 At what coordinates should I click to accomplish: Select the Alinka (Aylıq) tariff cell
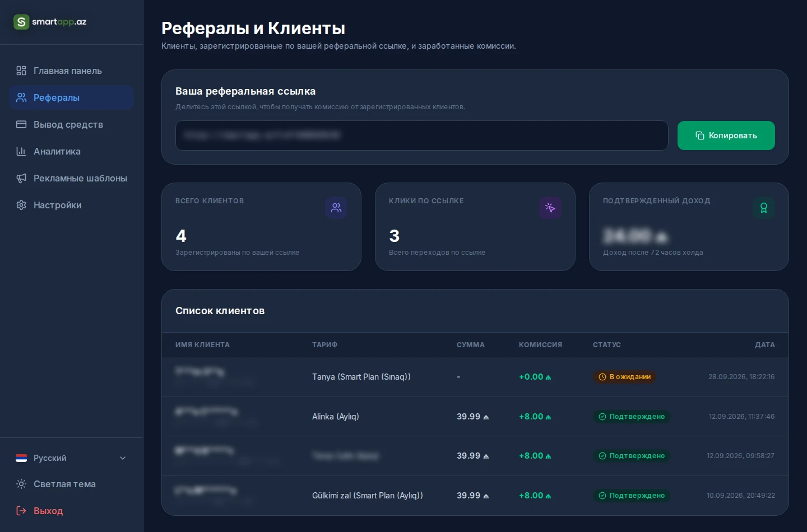click(336, 417)
